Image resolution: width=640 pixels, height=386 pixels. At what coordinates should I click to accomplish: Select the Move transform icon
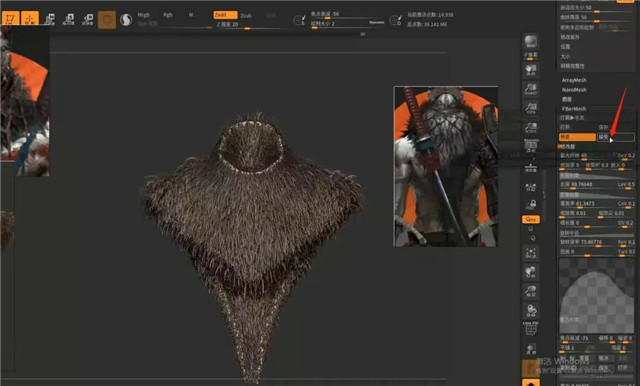pos(49,19)
